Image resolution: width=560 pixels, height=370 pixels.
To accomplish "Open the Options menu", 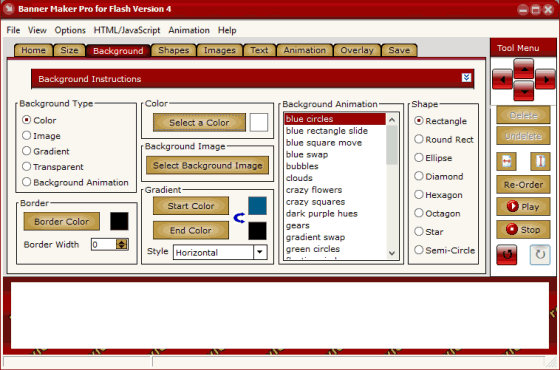I will point(70,30).
